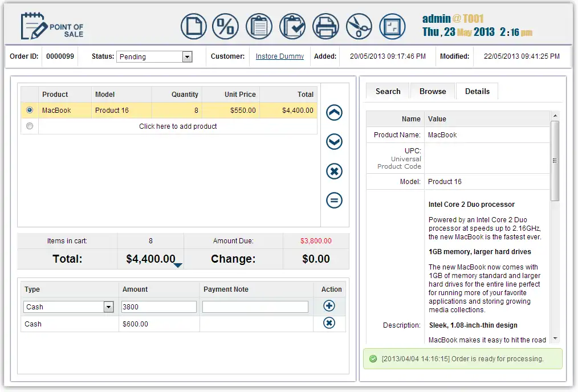The image size is (578, 392).
Task: Click the $3,800.00 amount due value
Action: pyautogui.click(x=316, y=241)
